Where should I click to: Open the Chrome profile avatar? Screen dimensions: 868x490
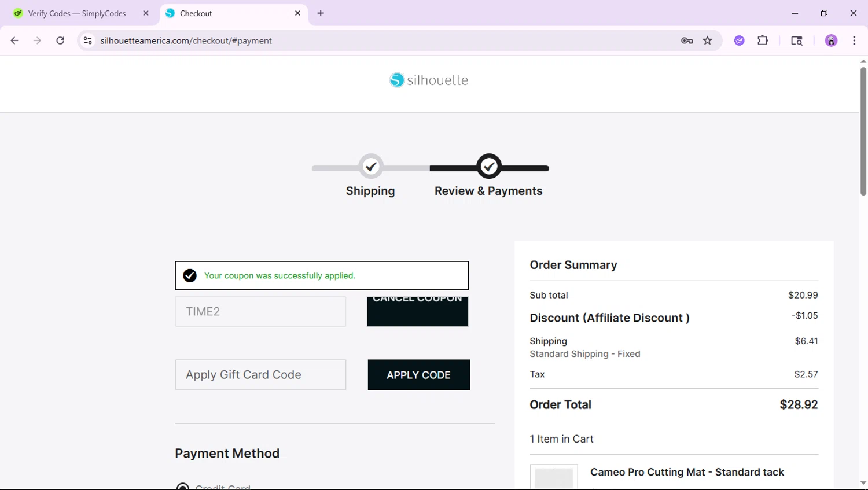tap(831, 40)
